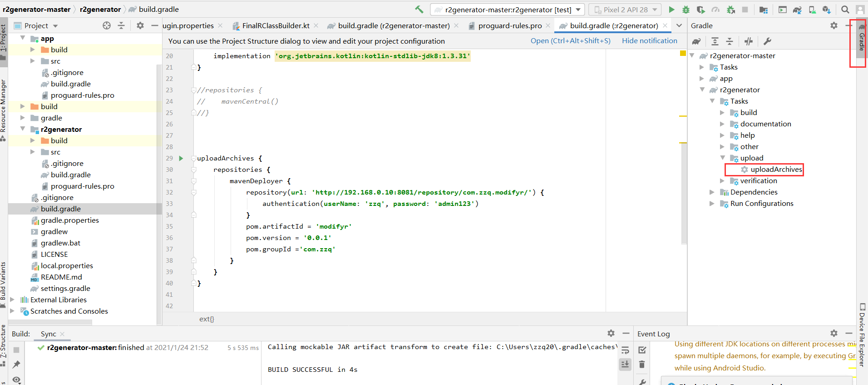Collapse all in the Project panel
868x385 pixels.
(x=121, y=25)
